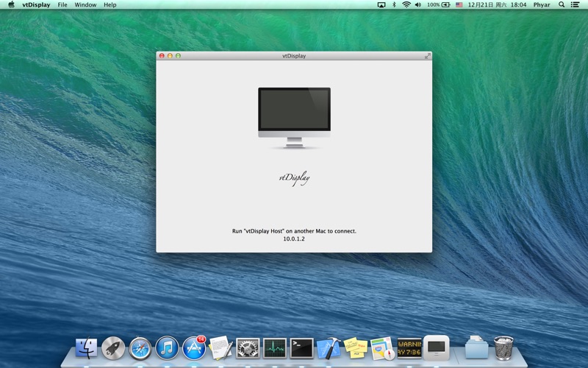Enter fullscreen with vtDisplay window arrows
The width and height of the screenshot is (588, 368).
tap(427, 56)
